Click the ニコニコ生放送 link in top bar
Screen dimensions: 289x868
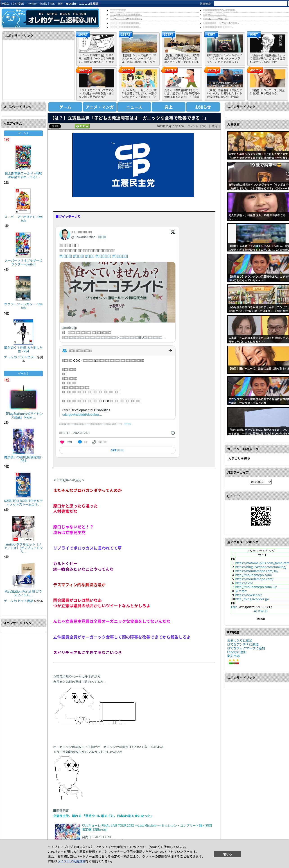pyautogui.click(x=88, y=4)
